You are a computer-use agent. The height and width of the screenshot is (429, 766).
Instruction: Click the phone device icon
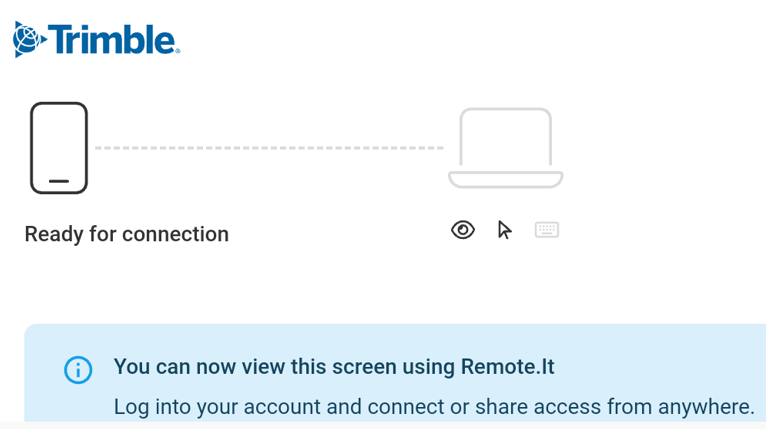click(59, 148)
